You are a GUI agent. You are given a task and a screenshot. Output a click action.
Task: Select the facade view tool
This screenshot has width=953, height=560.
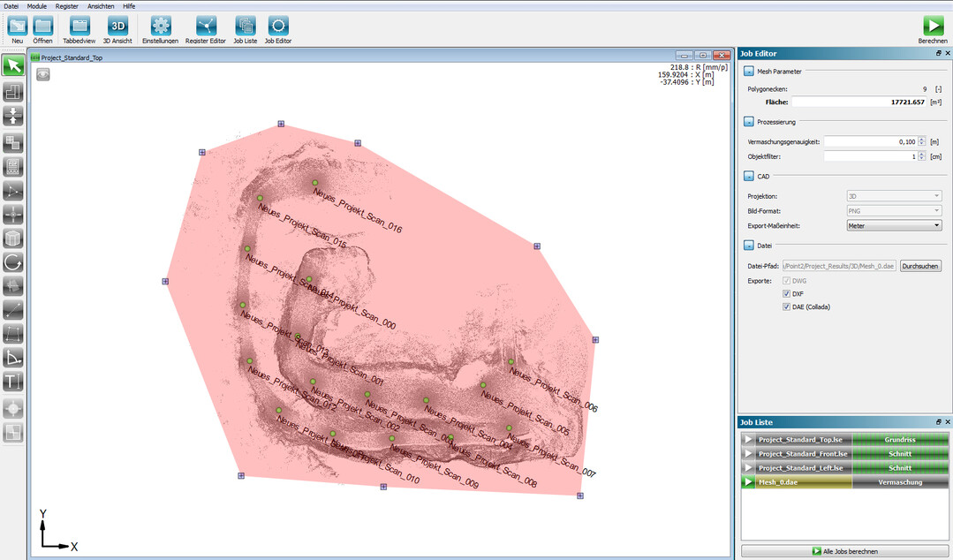click(13, 167)
